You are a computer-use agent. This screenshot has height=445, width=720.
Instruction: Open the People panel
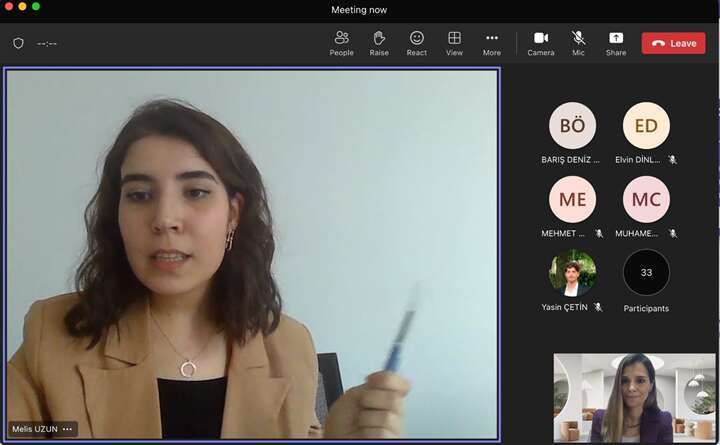coord(341,43)
